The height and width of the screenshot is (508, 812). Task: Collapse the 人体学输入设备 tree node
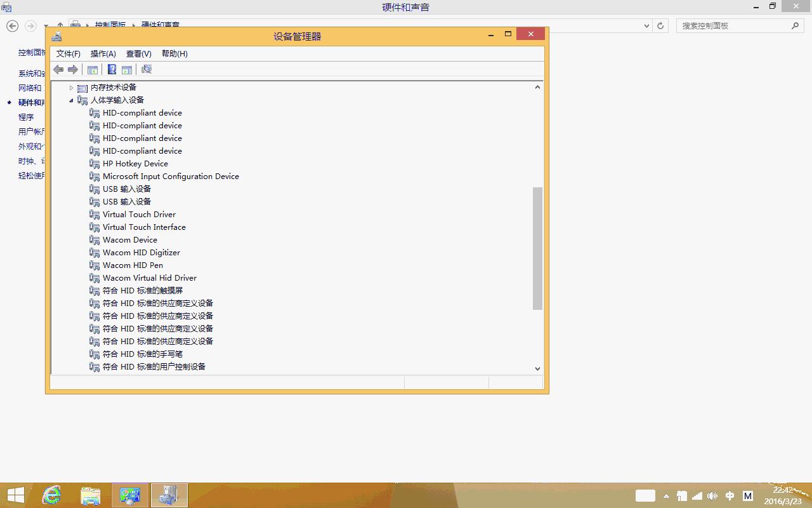[x=71, y=100]
